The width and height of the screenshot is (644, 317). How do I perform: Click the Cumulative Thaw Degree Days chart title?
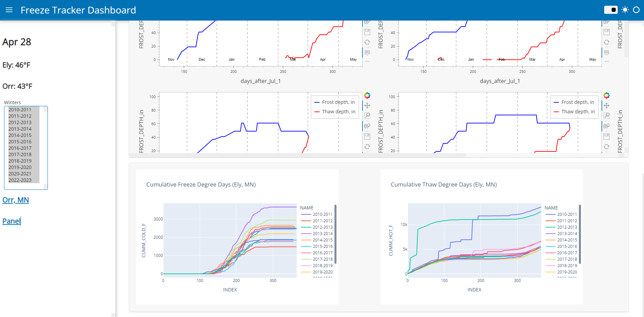click(444, 184)
